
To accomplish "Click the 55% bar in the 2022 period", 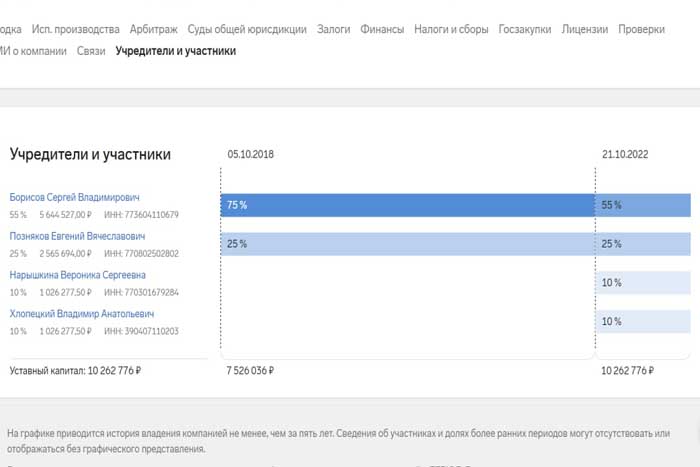I will [x=644, y=205].
